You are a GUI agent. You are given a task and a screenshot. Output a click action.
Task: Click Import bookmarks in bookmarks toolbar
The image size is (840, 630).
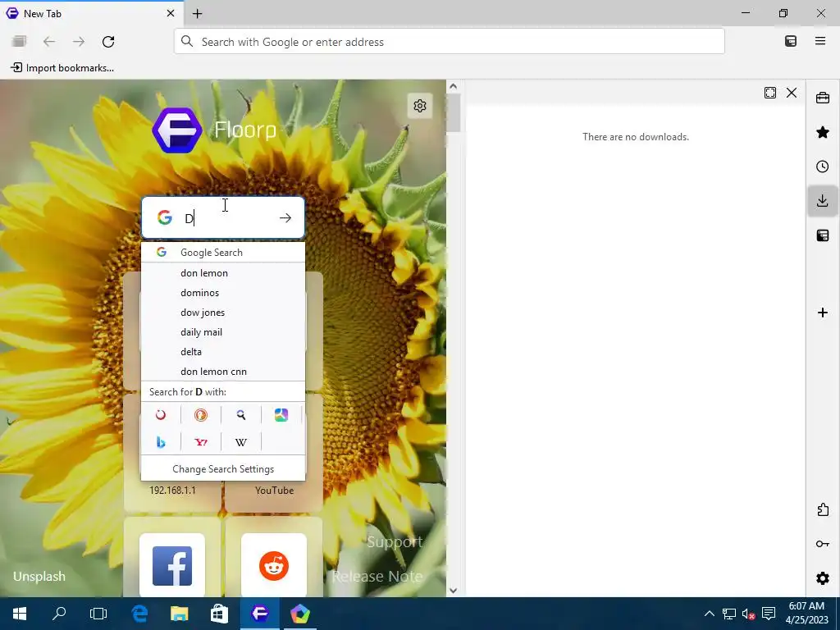(62, 68)
